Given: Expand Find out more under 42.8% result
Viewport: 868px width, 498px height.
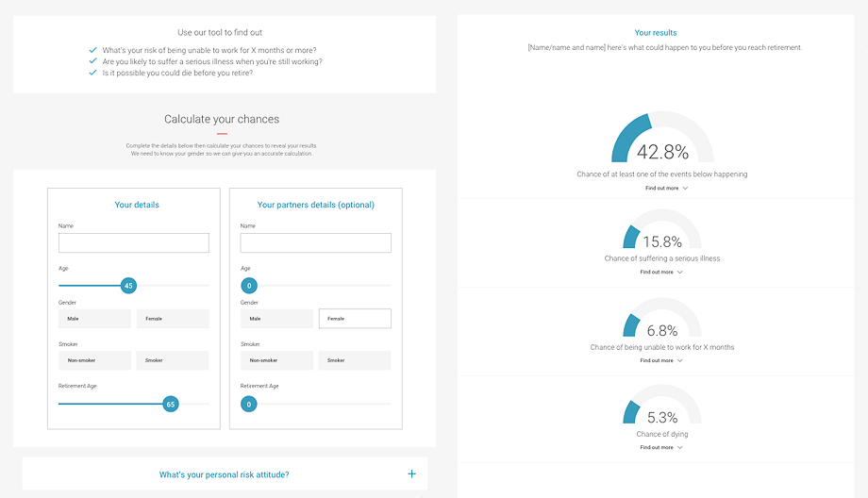Looking at the screenshot, I should click(666, 188).
